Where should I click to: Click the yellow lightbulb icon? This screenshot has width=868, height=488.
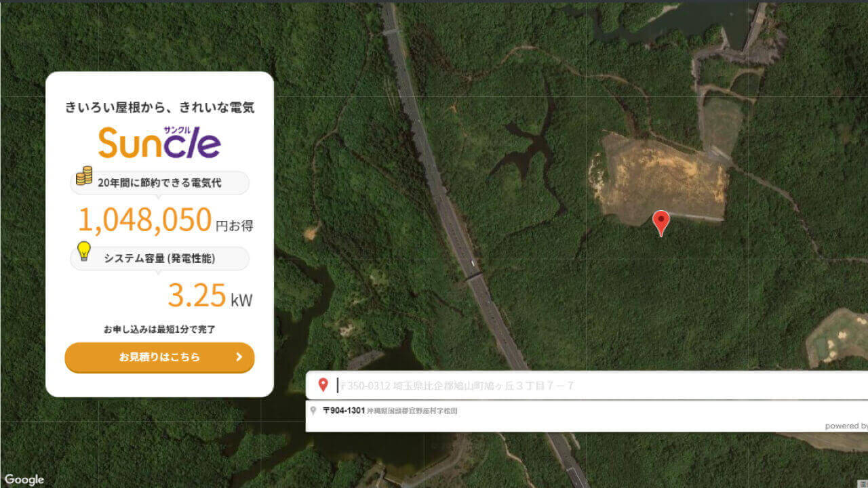pyautogui.click(x=84, y=251)
